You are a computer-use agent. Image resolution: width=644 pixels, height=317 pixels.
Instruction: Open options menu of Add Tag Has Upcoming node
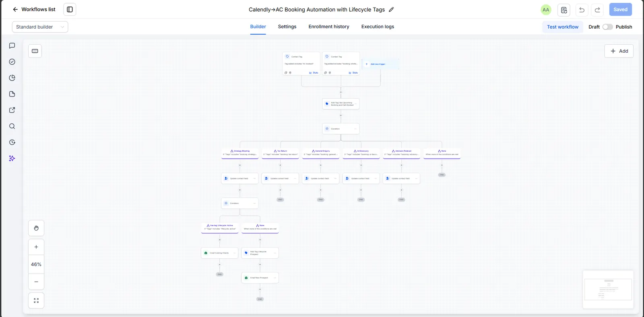click(356, 104)
